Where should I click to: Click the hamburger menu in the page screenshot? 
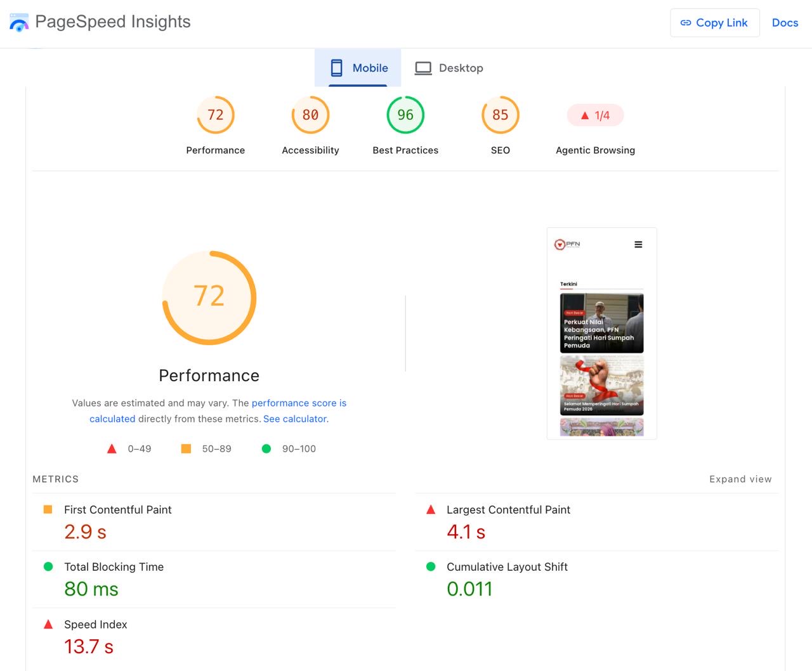point(638,244)
